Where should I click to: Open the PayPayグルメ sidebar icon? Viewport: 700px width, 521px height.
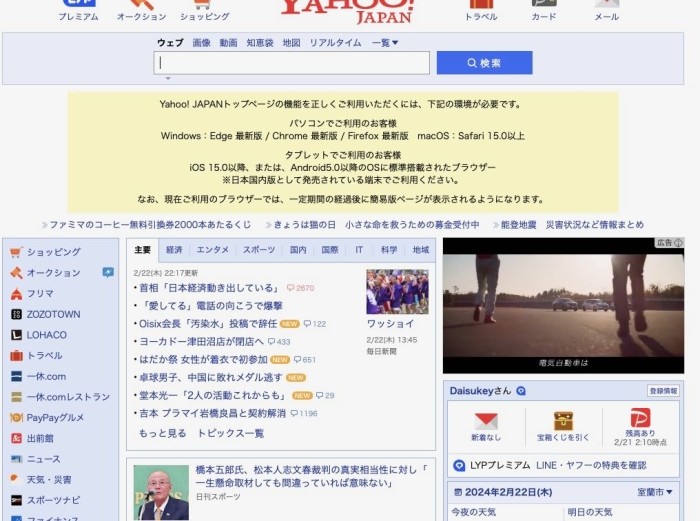pos(16,418)
